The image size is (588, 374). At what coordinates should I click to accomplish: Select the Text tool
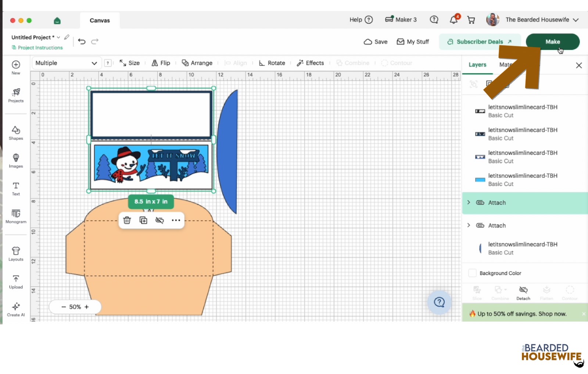(x=16, y=189)
